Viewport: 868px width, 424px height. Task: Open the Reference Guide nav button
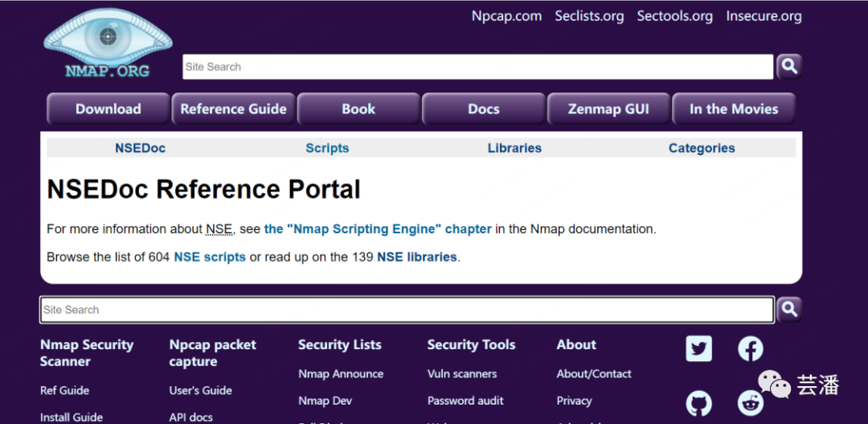(x=233, y=109)
